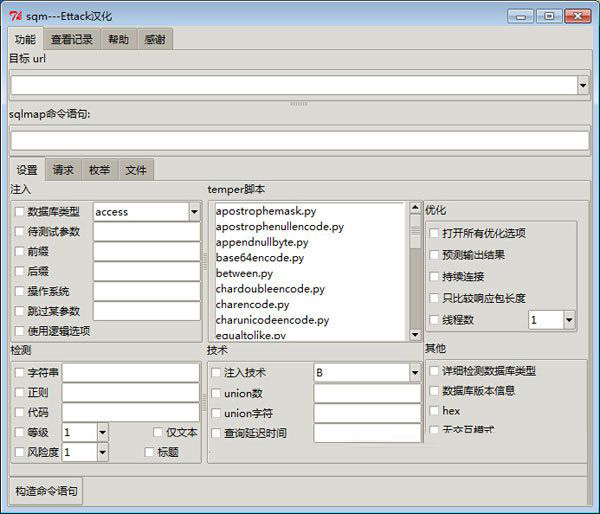The height and width of the screenshot is (514, 600).
Task: Click the 后缀 text field
Action: 147,271
